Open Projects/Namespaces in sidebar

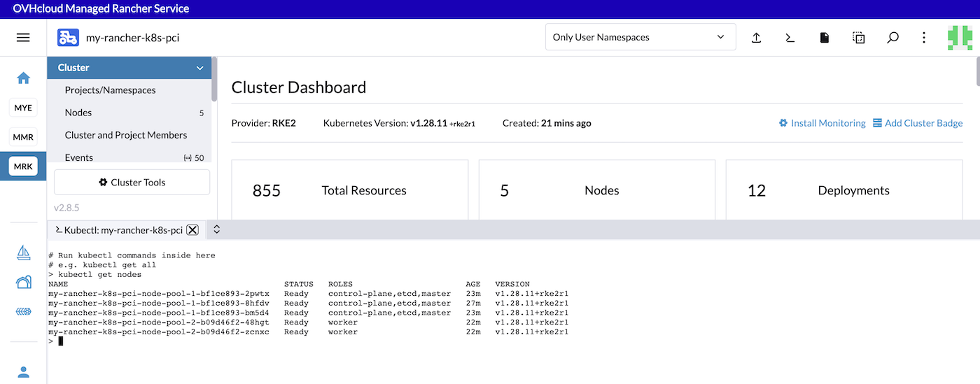(x=110, y=90)
